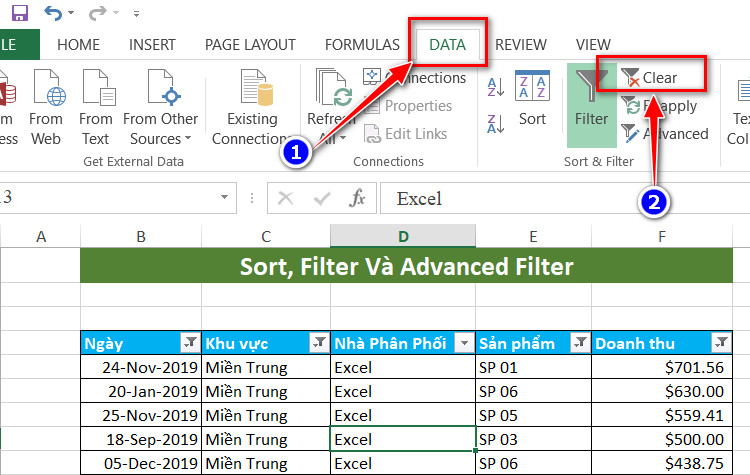Switch to the REVIEW tab

(x=520, y=45)
